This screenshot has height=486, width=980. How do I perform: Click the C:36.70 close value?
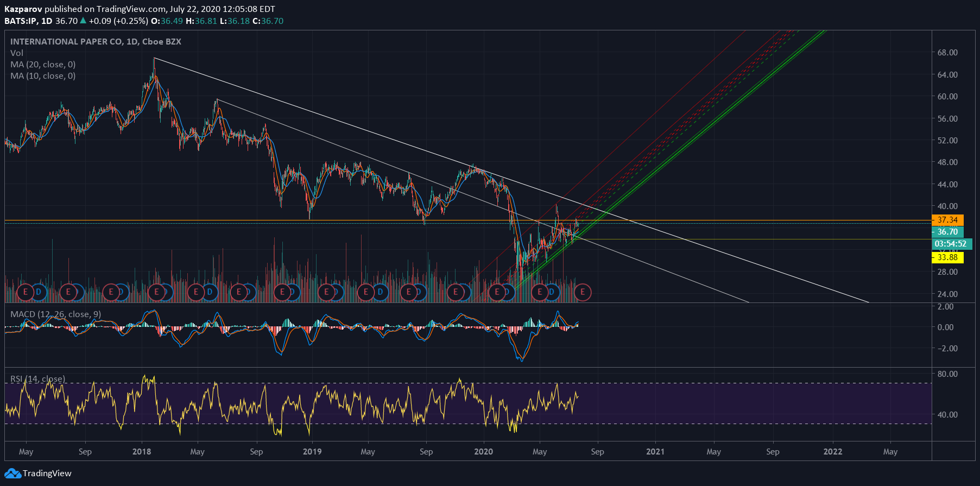(x=268, y=21)
